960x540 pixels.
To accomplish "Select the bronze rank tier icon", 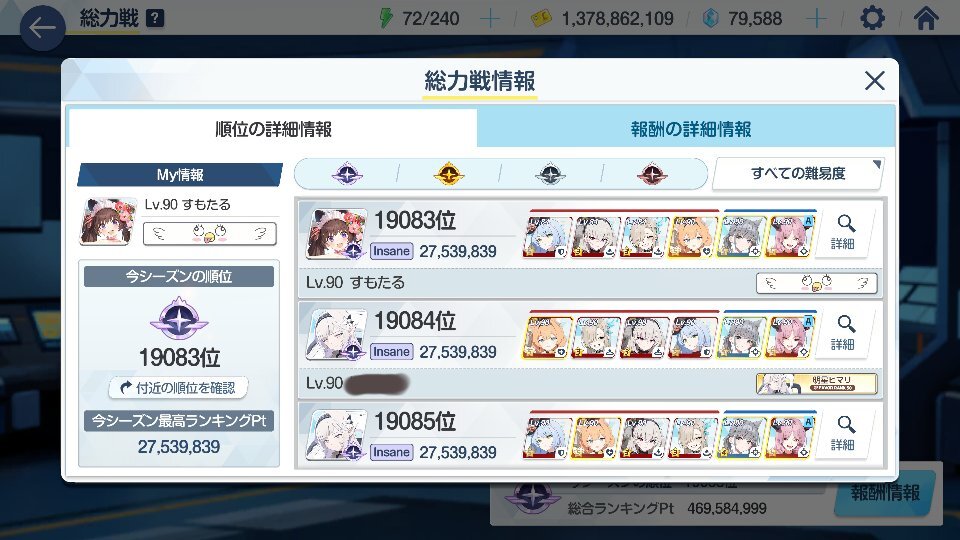I will tap(652, 174).
